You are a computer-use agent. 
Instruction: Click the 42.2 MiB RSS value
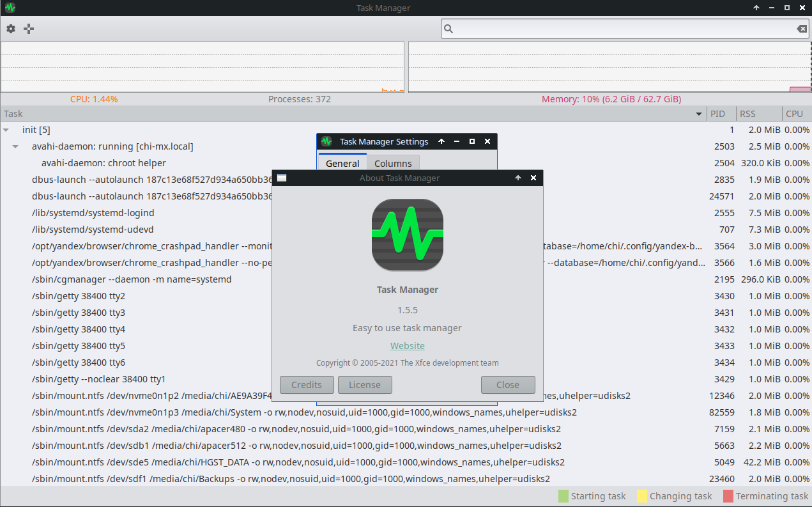pyautogui.click(x=761, y=462)
